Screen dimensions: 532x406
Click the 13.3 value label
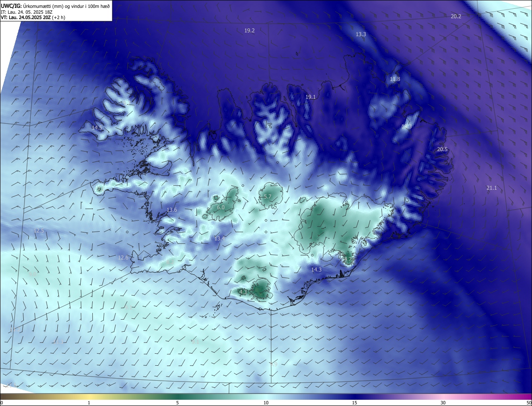pyautogui.click(x=361, y=34)
